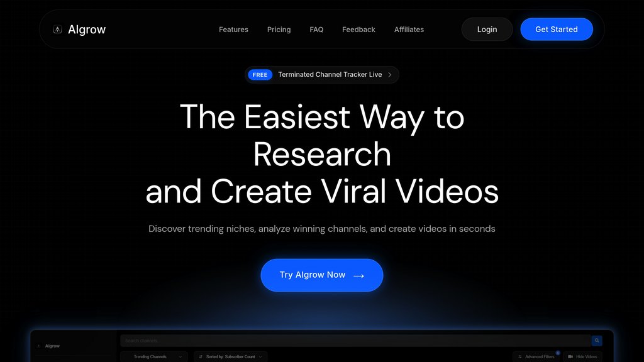
Task: Open the Features menu item
Action: coord(233,30)
